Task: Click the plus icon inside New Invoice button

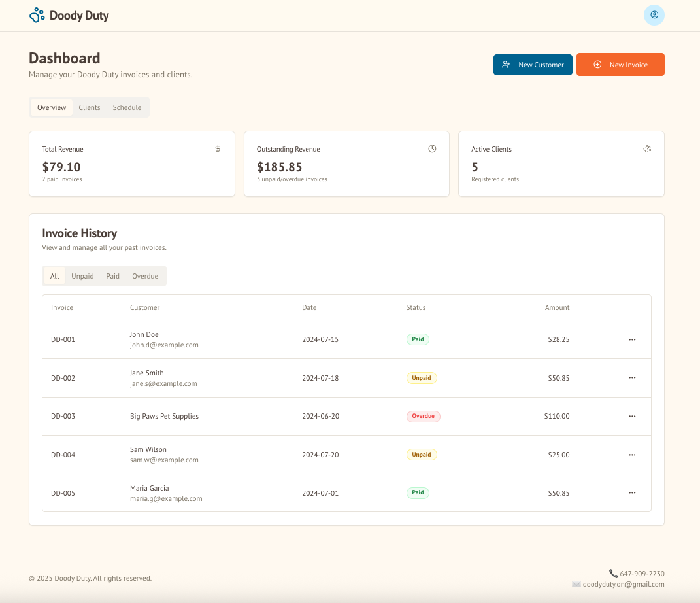Action: (597, 64)
